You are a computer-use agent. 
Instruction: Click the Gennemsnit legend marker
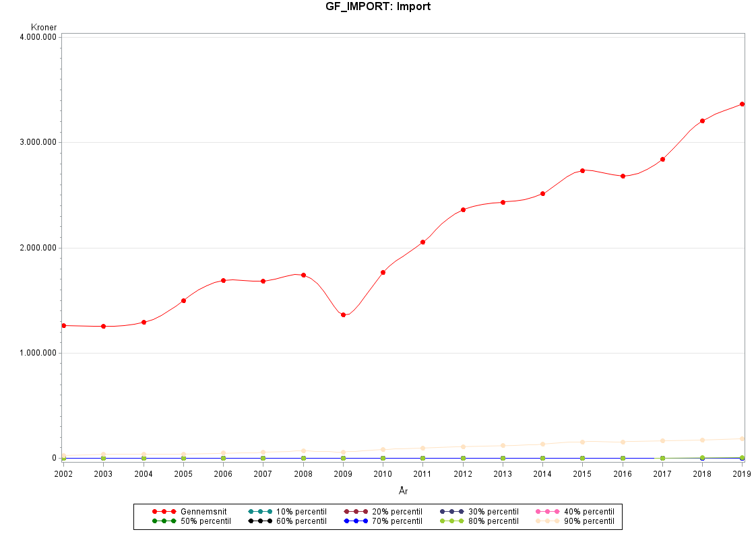164,511
